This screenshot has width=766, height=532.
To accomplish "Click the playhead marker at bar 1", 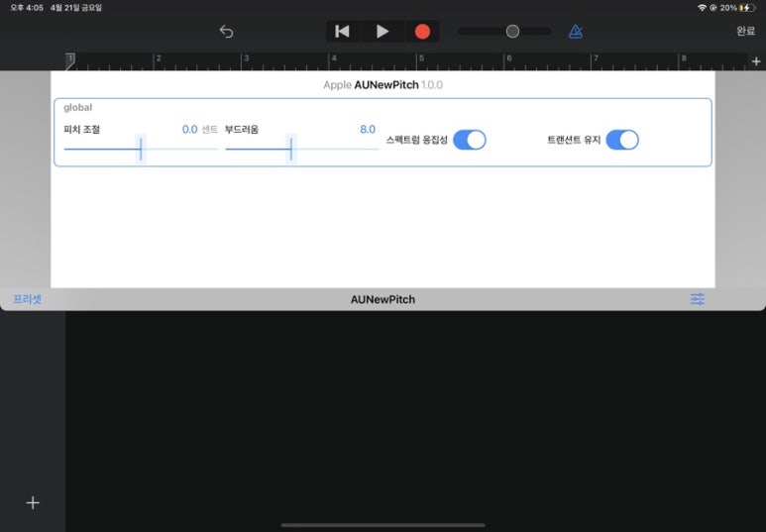I will pyautogui.click(x=70, y=61).
